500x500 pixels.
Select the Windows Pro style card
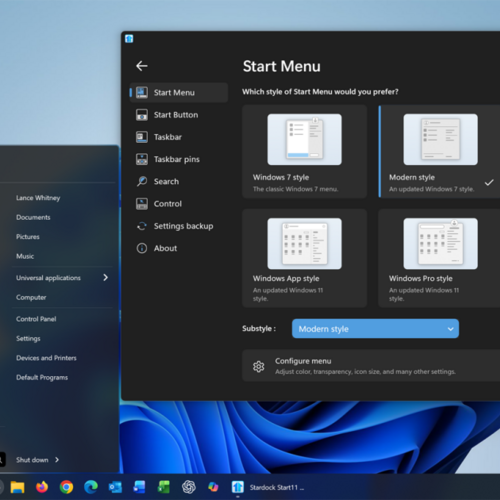coord(439,258)
